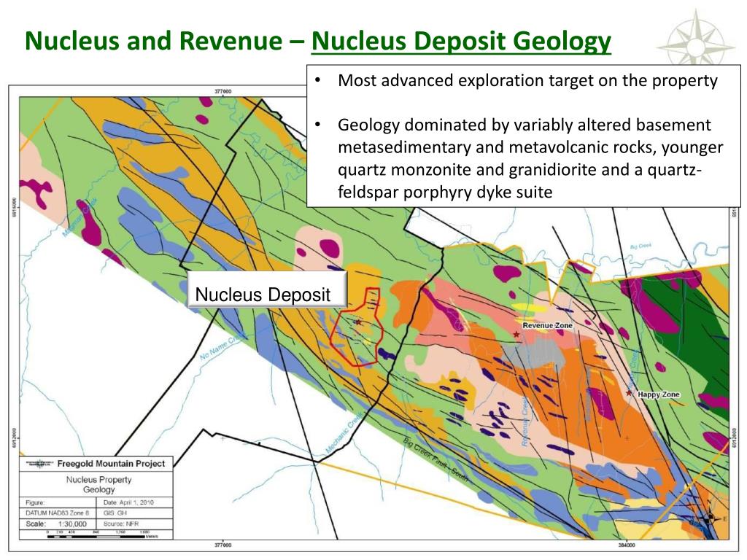Click the 'Figure:' cell in the map title block

(x=58, y=502)
